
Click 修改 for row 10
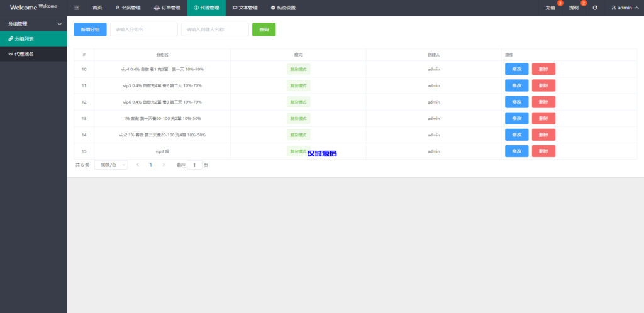[x=516, y=69]
